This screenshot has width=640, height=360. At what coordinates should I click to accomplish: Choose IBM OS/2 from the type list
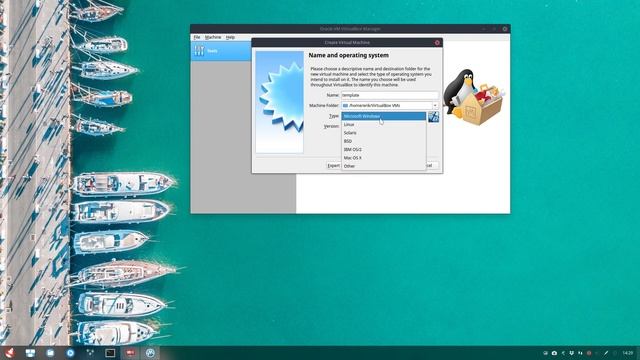(x=383, y=149)
